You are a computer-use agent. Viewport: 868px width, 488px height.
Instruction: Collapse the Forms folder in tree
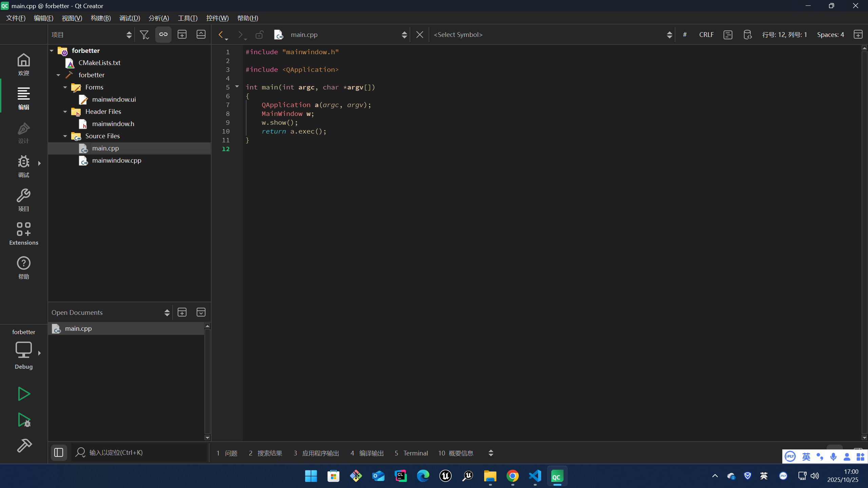click(x=65, y=87)
